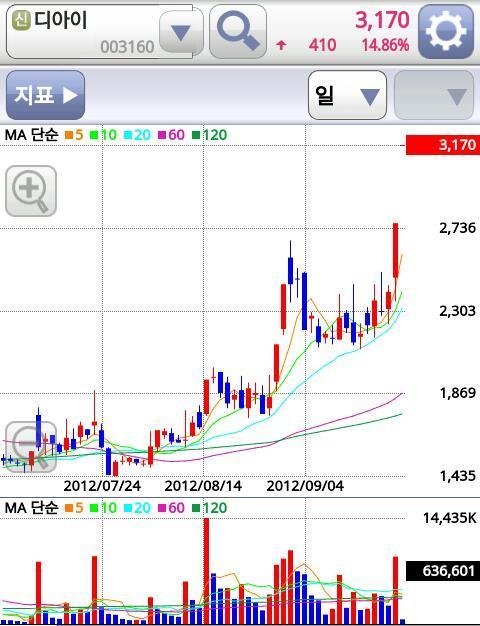Open the 지표 indicators button
The width and height of the screenshot is (480, 626).
tap(46, 95)
